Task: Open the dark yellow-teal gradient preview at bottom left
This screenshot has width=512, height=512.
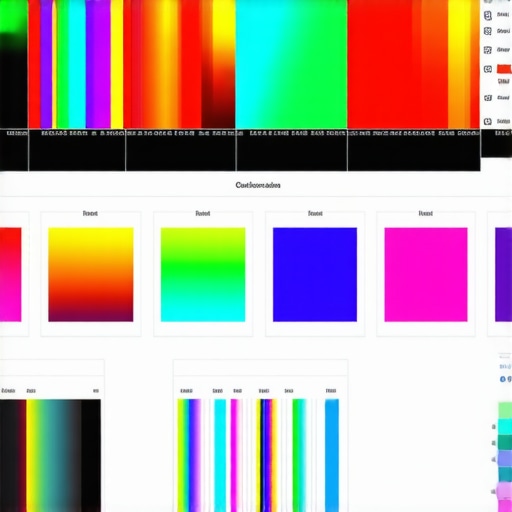Action: [x=50, y=455]
